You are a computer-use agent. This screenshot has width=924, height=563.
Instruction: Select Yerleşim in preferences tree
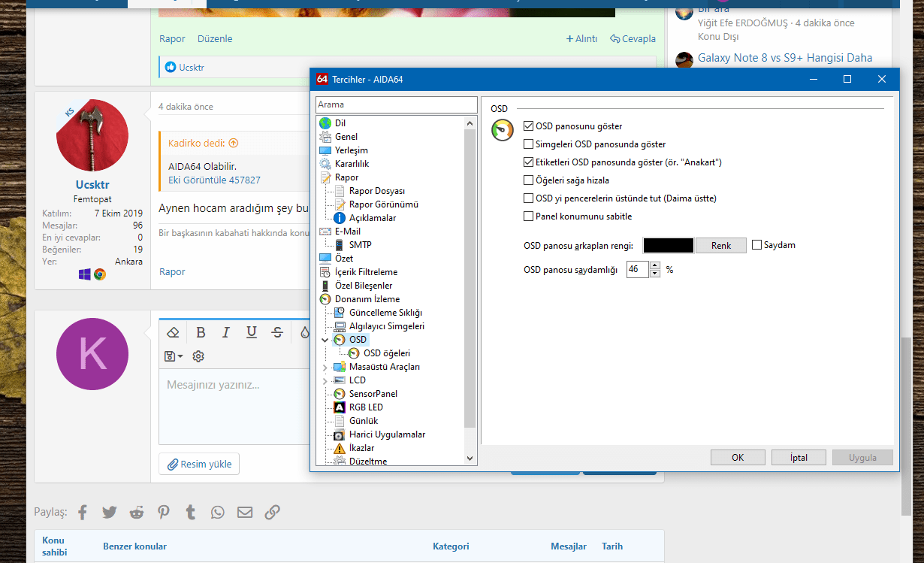click(x=352, y=150)
